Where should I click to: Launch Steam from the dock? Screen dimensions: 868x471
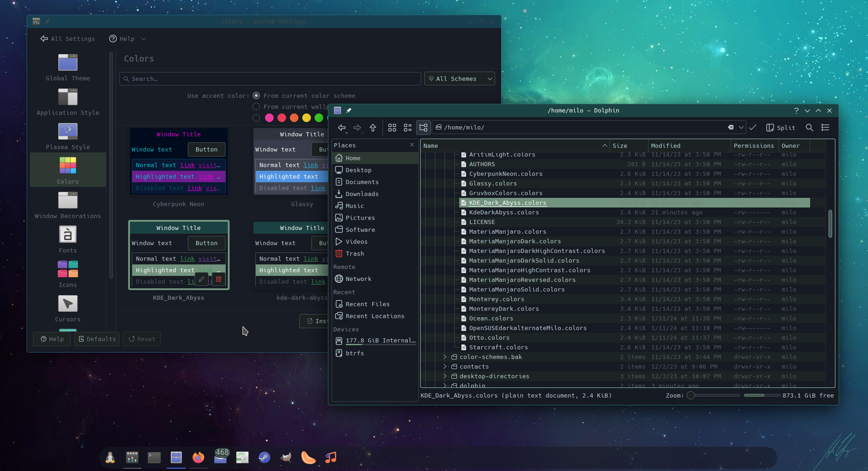pyautogui.click(x=265, y=457)
